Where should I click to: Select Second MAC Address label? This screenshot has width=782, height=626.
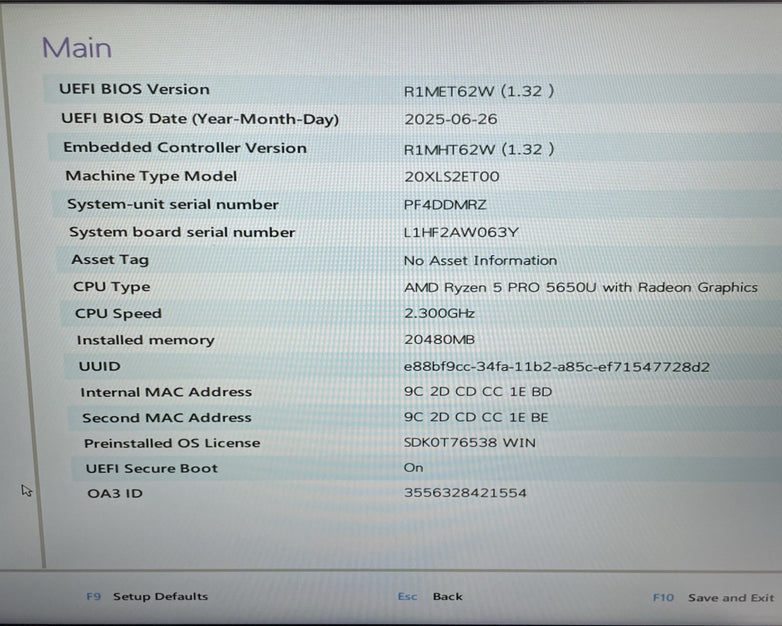click(x=167, y=417)
